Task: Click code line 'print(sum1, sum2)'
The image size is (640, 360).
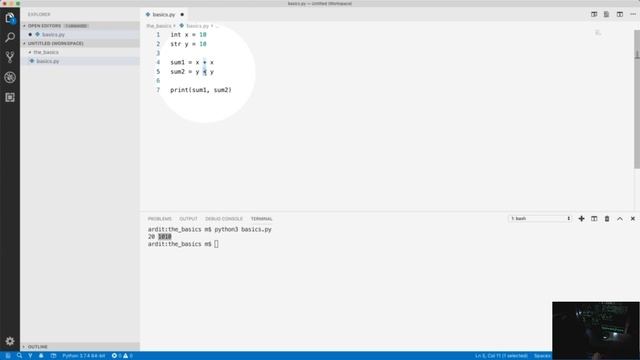Action: pyautogui.click(x=201, y=90)
